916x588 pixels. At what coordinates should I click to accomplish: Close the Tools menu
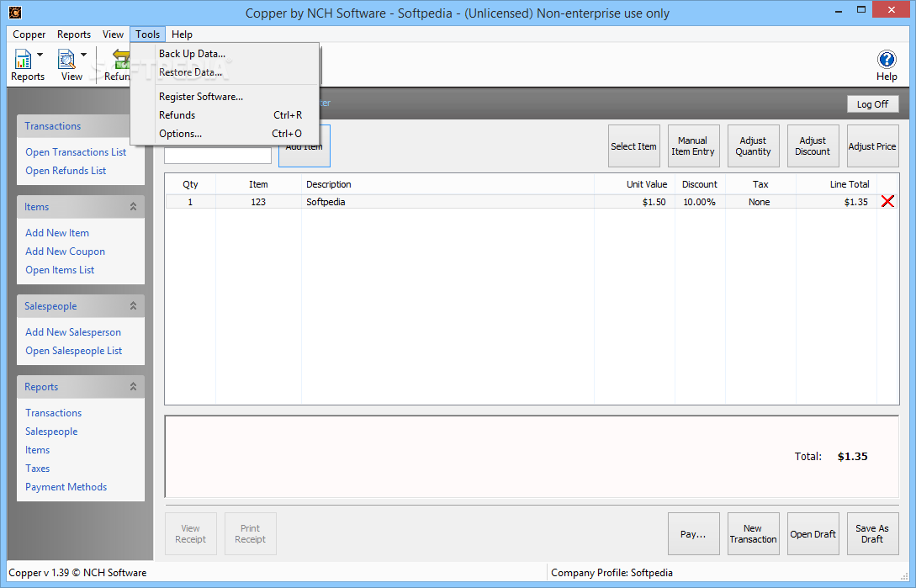pos(148,34)
